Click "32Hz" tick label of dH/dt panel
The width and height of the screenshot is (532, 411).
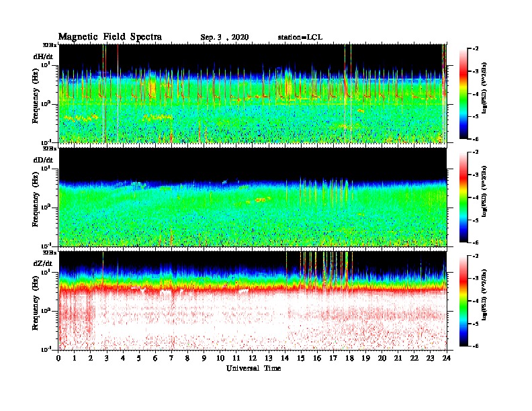pos(50,45)
